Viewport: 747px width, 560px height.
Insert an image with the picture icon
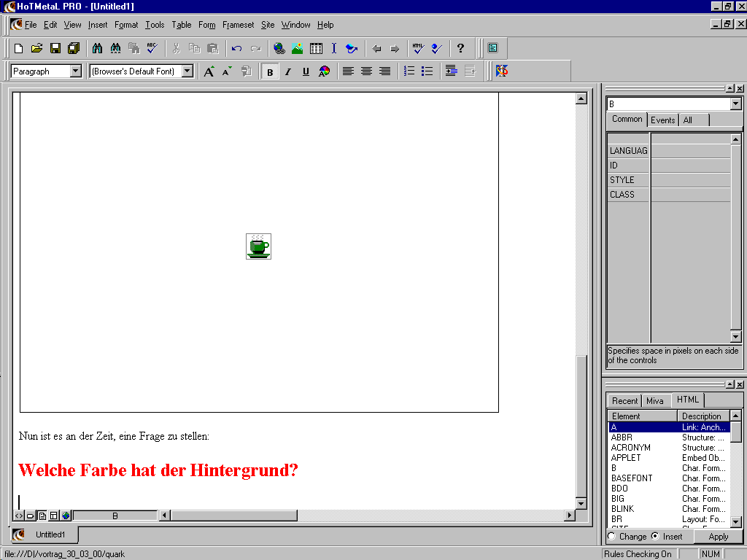(298, 49)
